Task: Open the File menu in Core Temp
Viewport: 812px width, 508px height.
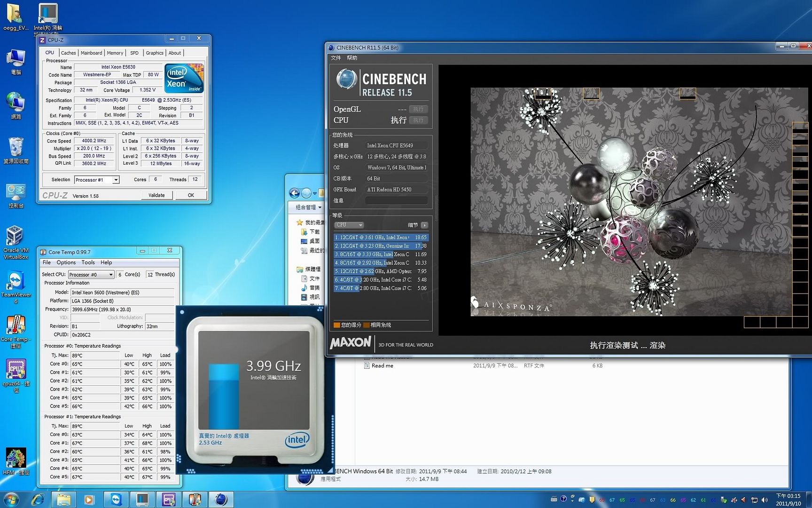Action: pos(47,262)
